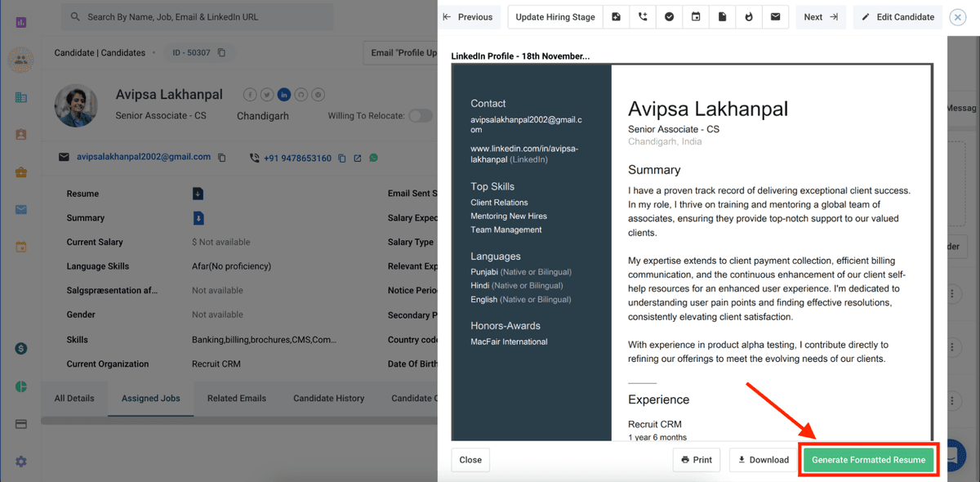The image size is (980, 482).
Task: Click the checkmark task icon in toolbar
Action: tap(670, 17)
